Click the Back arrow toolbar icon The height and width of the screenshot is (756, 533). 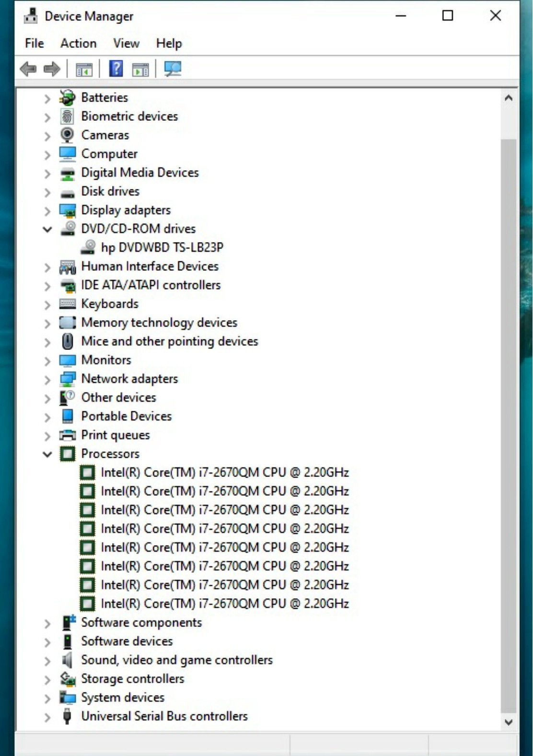coord(28,69)
